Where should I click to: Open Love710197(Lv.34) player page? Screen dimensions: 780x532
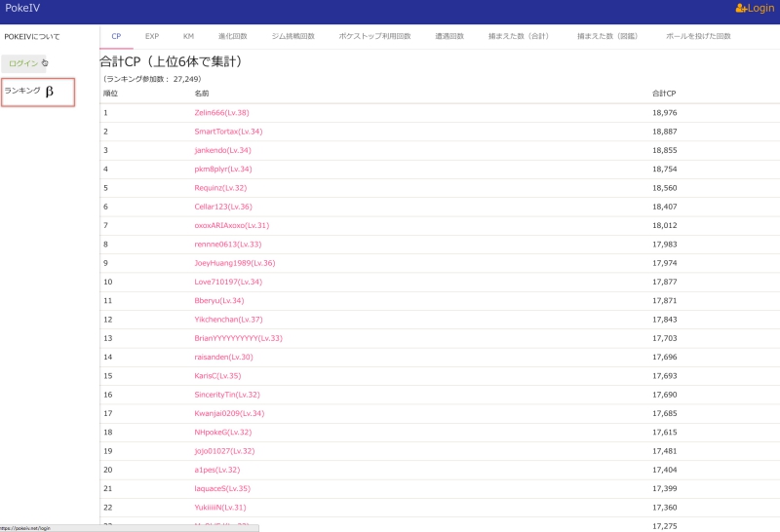click(x=228, y=282)
